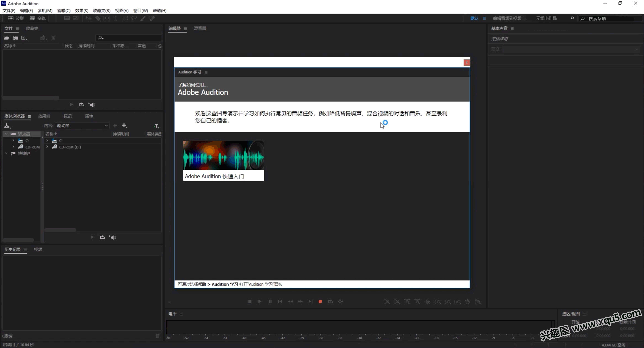The height and width of the screenshot is (348, 644).
Task: Open New File dropdown in Files panel
Action: click(x=24, y=38)
